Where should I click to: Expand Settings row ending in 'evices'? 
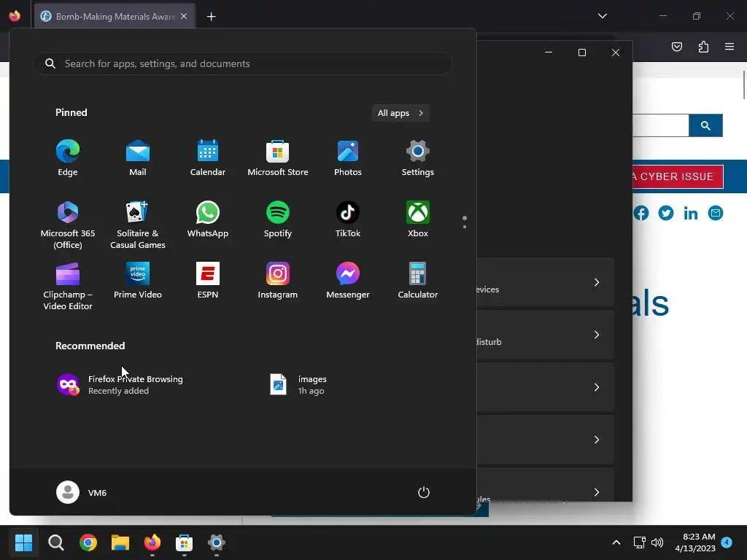pyautogui.click(x=545, y=282)
